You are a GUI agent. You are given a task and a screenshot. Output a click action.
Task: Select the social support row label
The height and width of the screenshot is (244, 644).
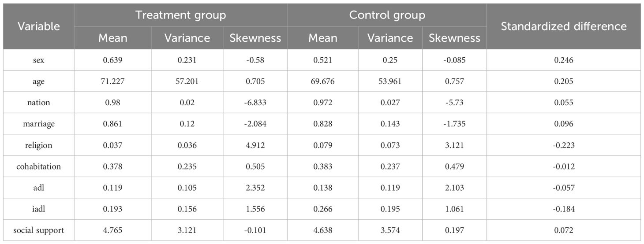[38, 230]
